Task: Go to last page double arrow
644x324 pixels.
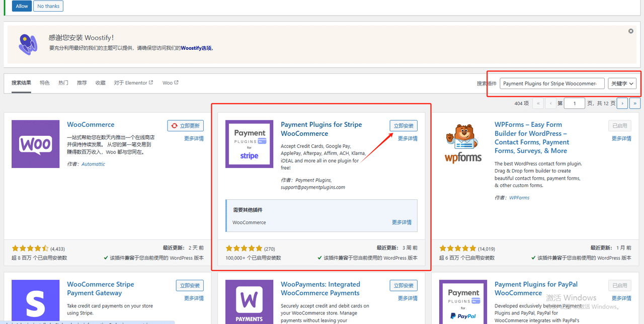Action: point(635,103)
